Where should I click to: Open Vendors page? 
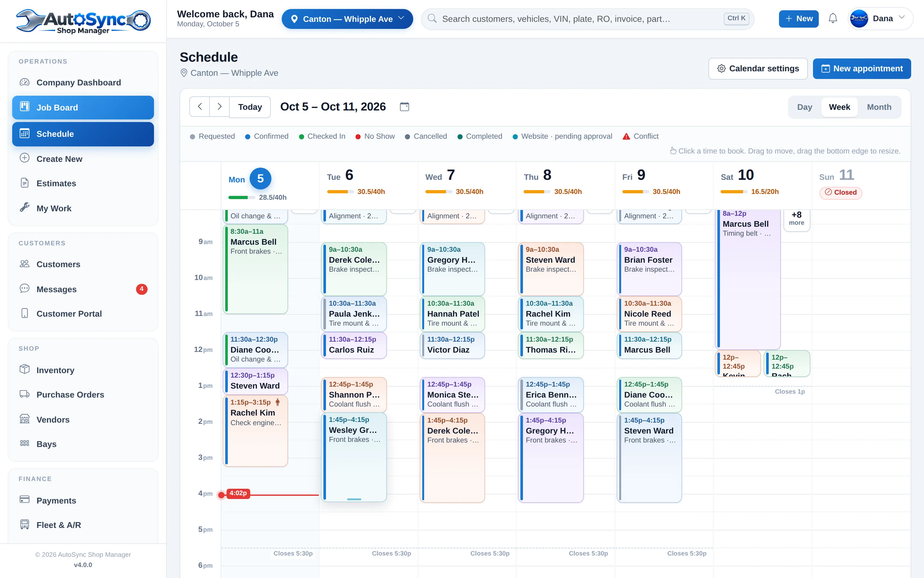[83, 419]
